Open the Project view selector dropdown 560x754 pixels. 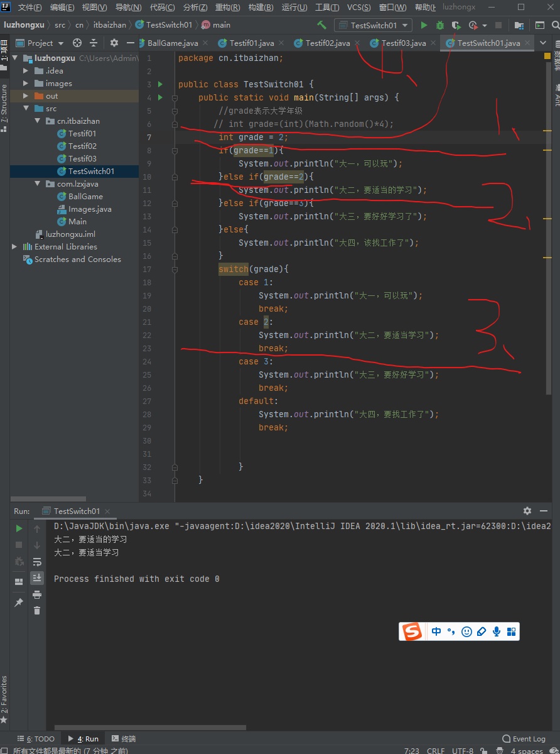click(40, 43)
